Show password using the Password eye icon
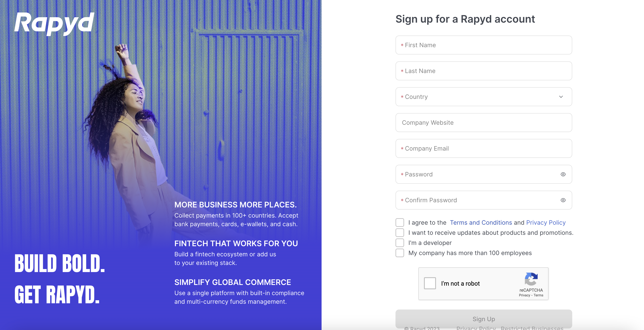The image size is (644, 330). tap(563, 174)
